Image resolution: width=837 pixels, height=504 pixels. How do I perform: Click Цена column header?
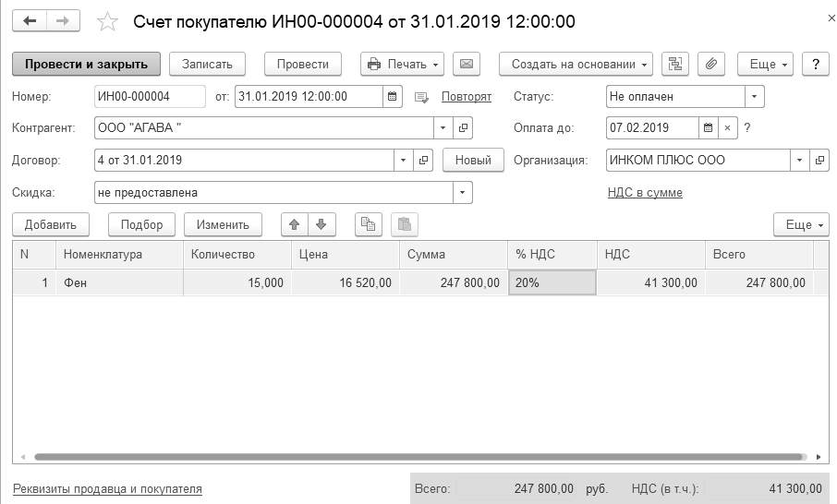click(x=346, y=255)
